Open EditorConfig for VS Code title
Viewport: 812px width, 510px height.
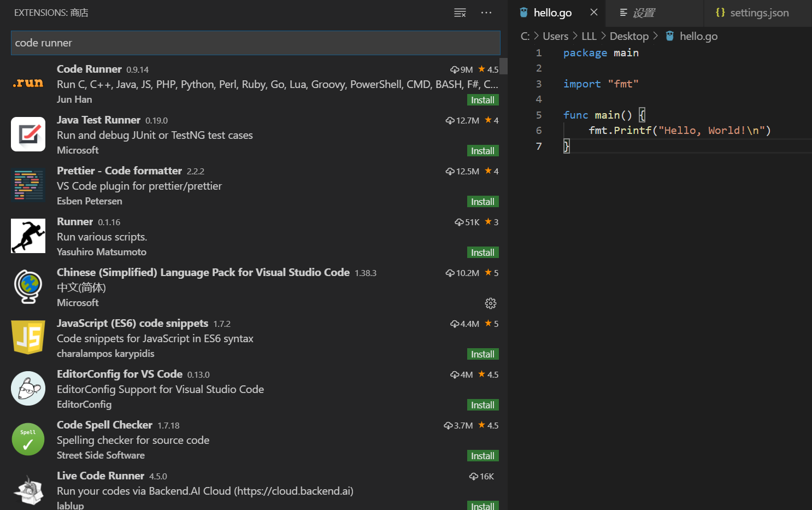tap(120, 374)
